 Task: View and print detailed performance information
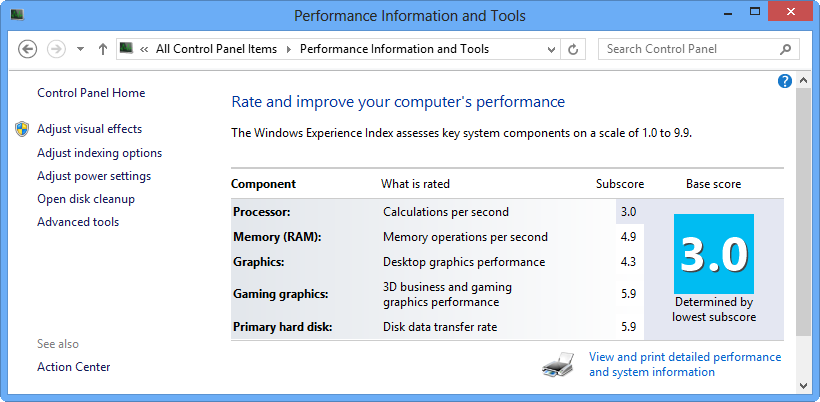click(x=685, y=364)
